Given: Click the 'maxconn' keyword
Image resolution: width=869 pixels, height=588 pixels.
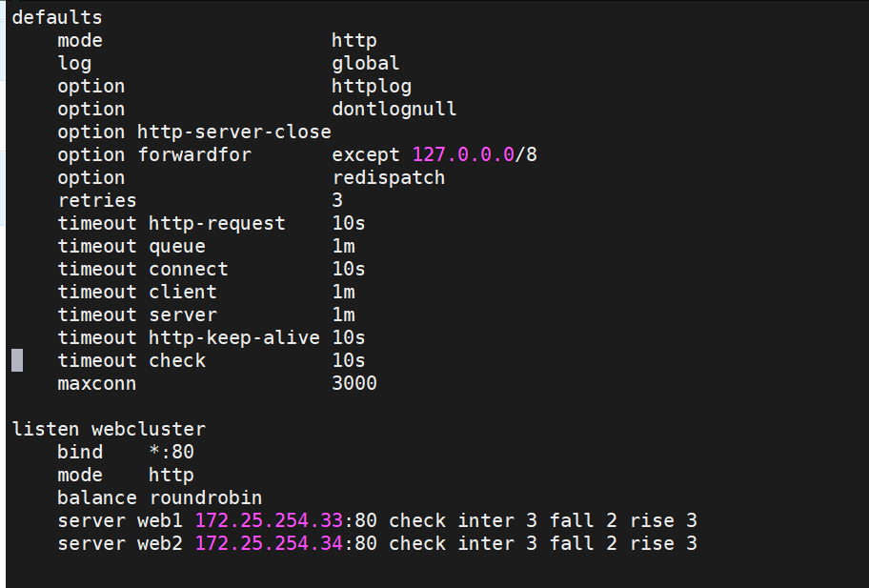Looking at the screenshot, I should 97,383.
